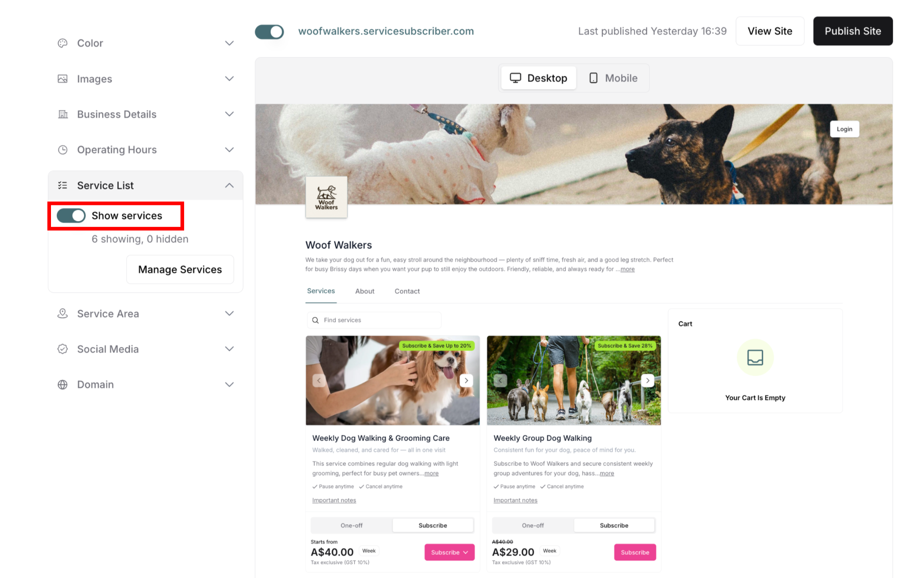Toggle the site online switch beside URL
Viewport: 924px width, 578px height.
pyautogui.click(x=269, y=32)
